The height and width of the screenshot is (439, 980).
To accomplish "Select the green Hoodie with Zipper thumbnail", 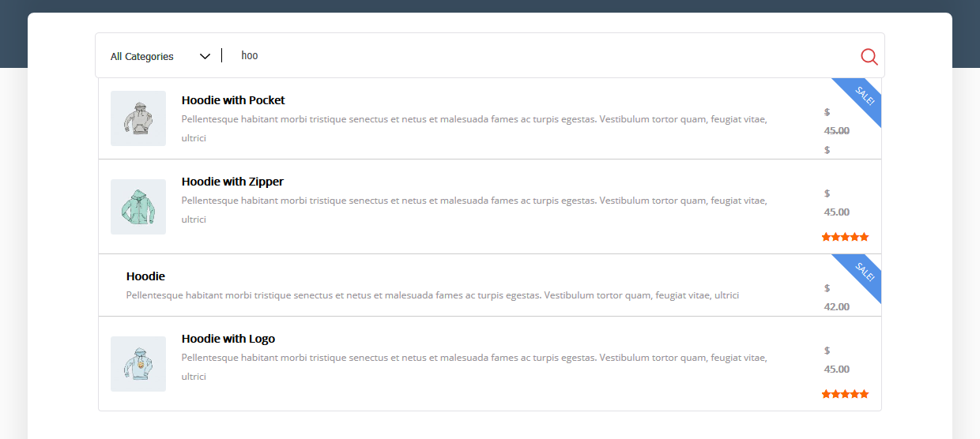I will (138, 207).
